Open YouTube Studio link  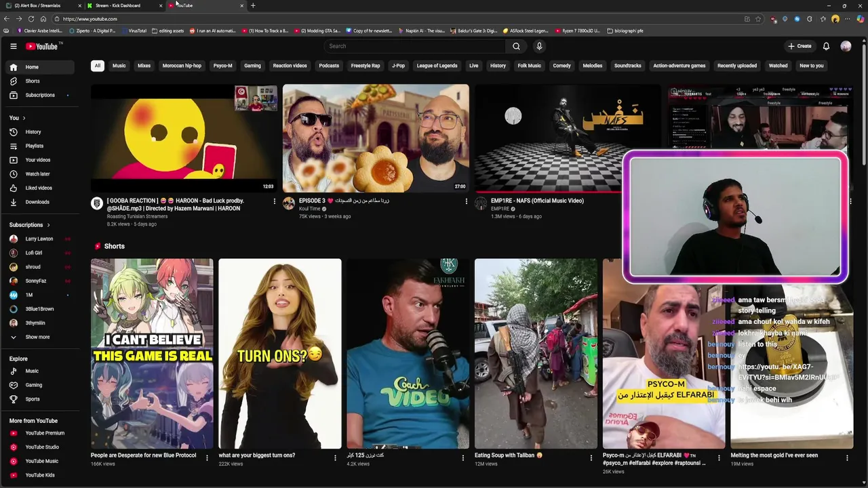(41, 447)
